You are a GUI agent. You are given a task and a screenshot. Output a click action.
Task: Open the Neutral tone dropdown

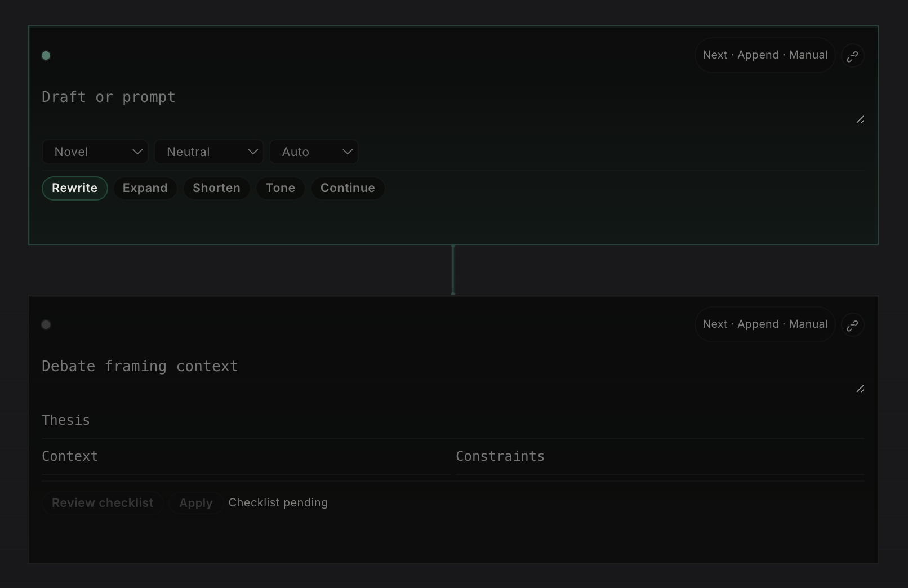click(209, 152)
